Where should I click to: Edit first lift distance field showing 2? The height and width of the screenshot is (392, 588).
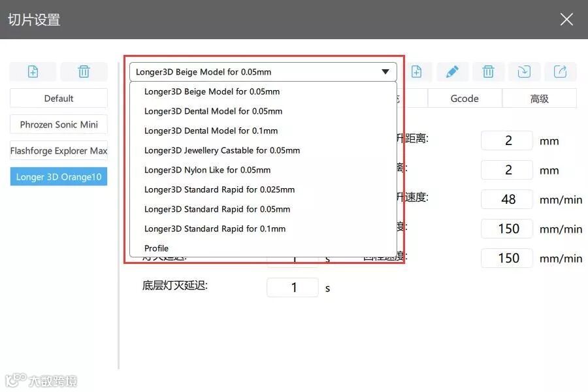tap(507, 140)
